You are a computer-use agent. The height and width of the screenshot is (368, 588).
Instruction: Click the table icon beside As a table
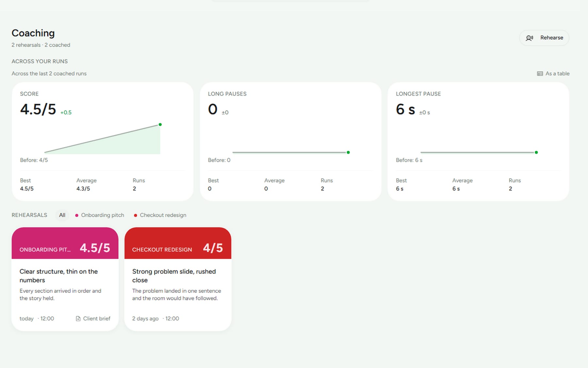(x=540, y=74)
